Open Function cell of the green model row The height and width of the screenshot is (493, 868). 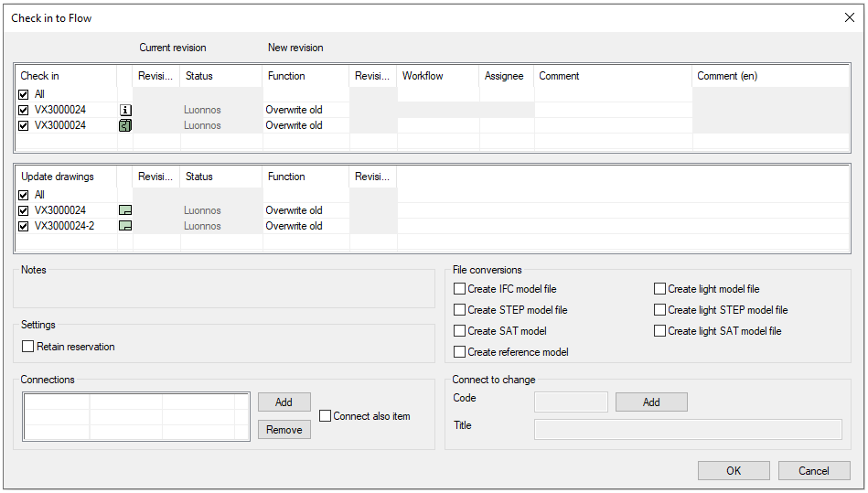pos(305,125)
